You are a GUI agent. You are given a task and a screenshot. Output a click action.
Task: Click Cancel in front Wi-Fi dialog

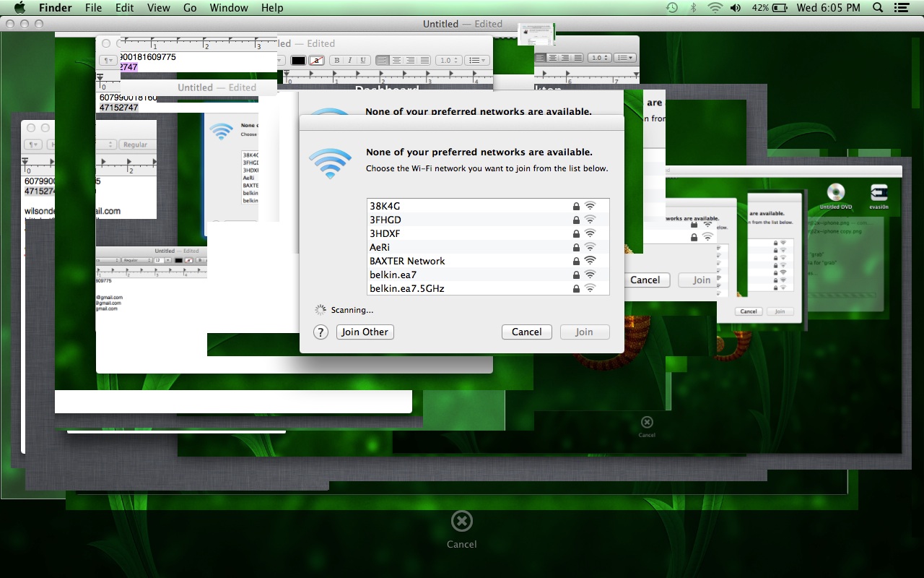[526, 332]
